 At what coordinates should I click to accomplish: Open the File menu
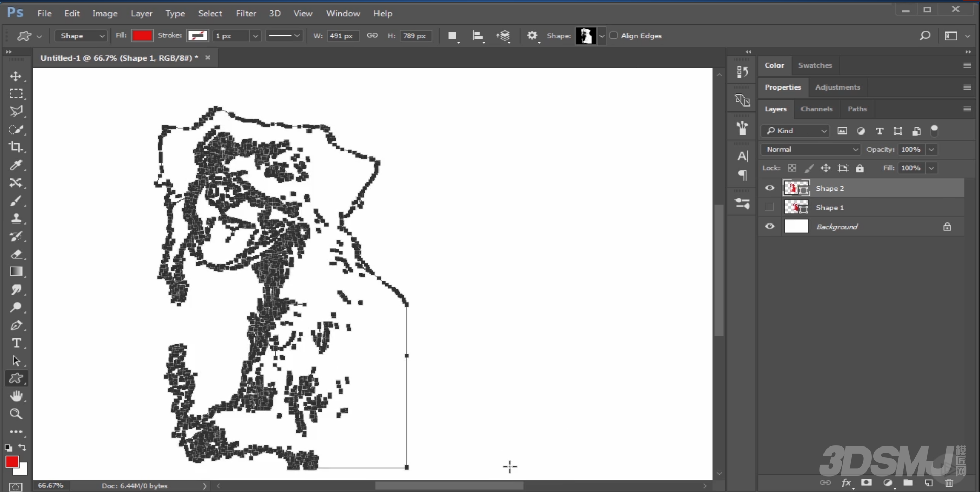coord(44,13)
